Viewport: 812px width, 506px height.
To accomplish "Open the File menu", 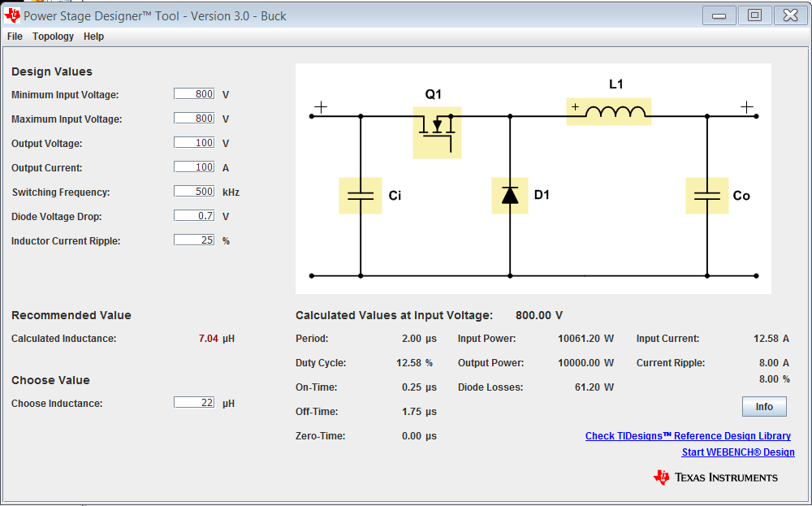I will (15, 37).
